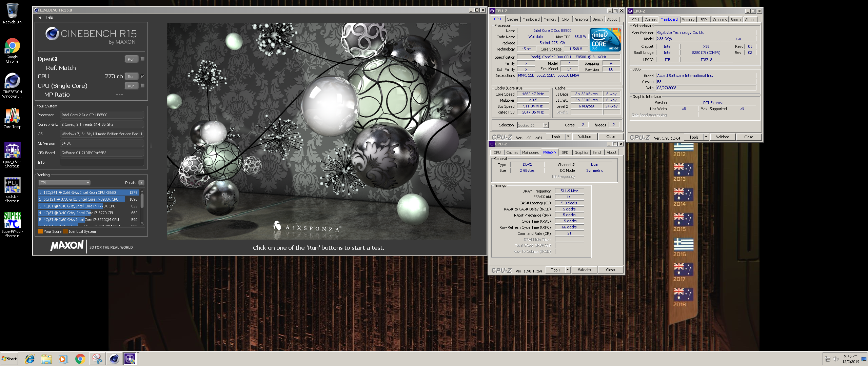The image size is (868, 366).
Task: Switch to the Snipping Tool in the taskbar
Action: (x=97, y=359)
